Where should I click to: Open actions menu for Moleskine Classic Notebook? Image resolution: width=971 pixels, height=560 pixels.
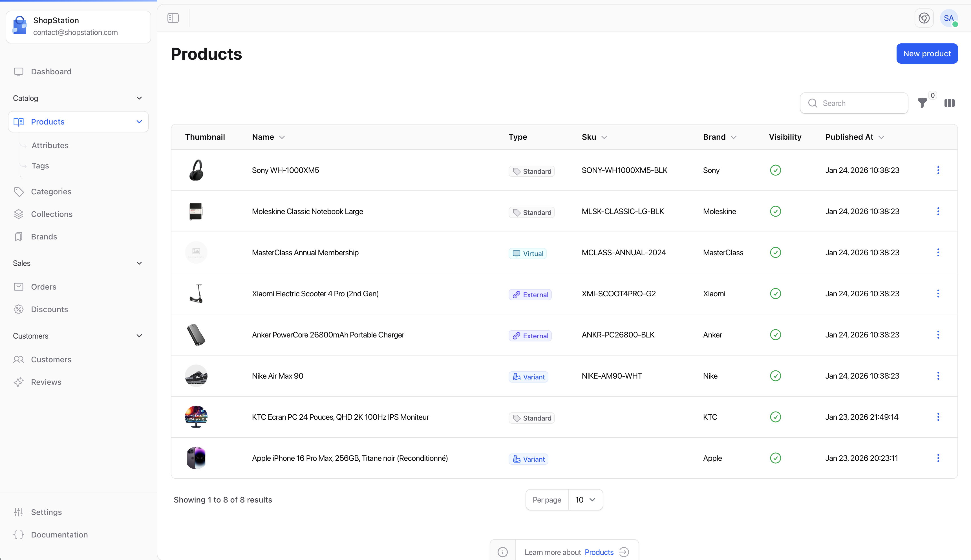coord(938,211)
